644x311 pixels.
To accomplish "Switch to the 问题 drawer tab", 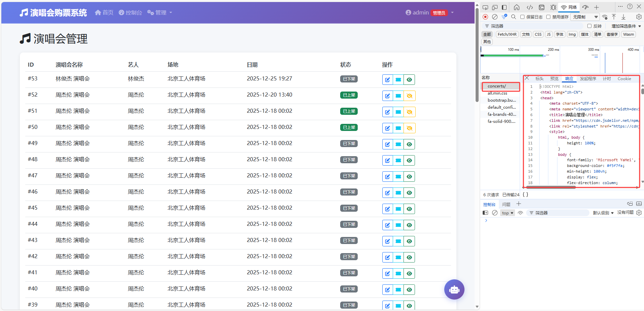I will [506, 204].
